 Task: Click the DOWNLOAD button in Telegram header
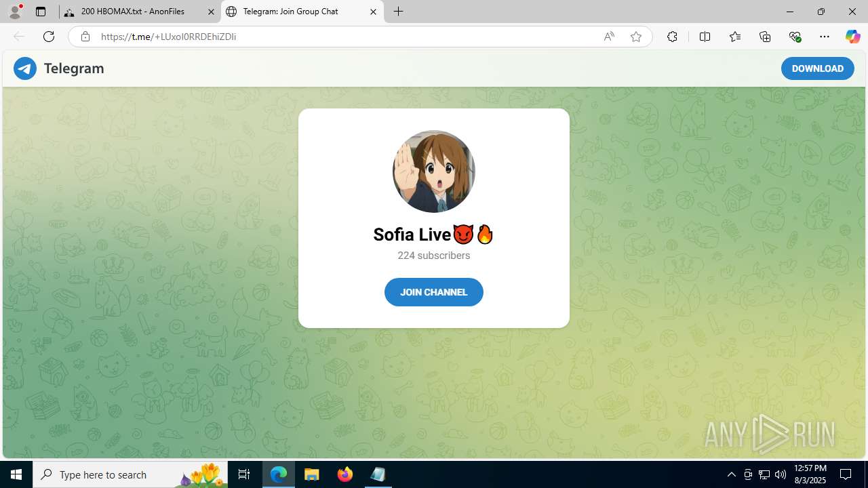(x=817, y=68)
